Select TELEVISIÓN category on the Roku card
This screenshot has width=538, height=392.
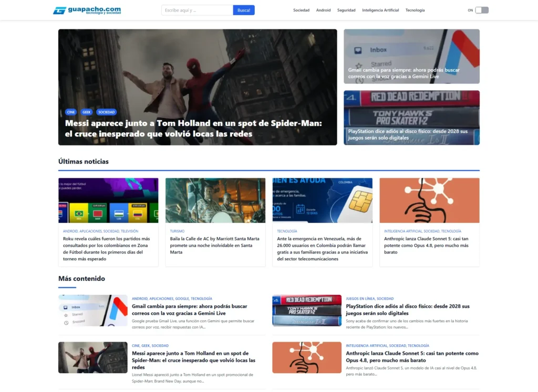tap(129, 231)
